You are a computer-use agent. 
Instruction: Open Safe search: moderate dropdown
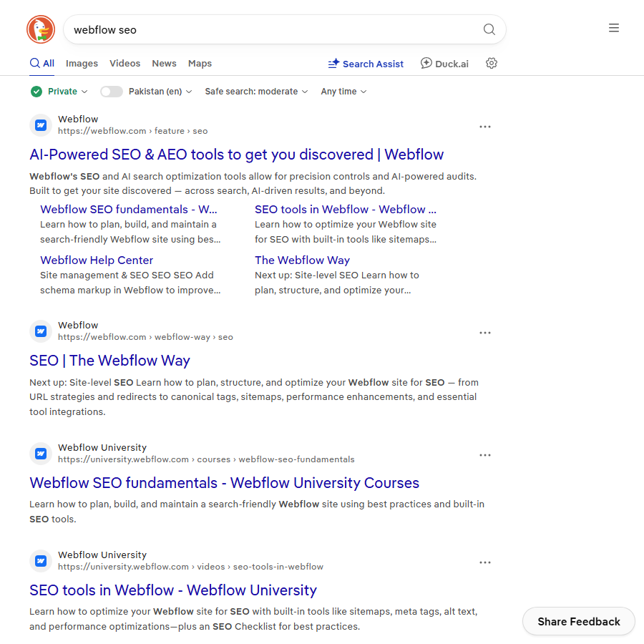pos(256,91)
